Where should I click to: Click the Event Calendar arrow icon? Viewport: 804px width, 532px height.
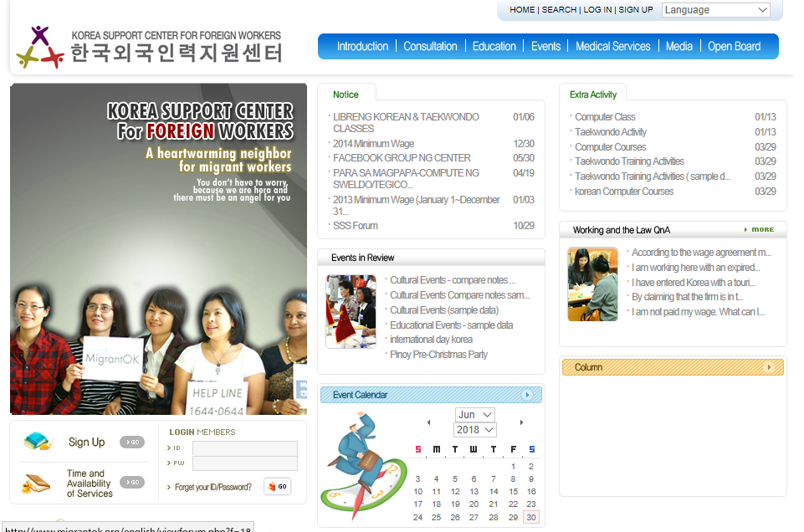(x=527, y=395)
